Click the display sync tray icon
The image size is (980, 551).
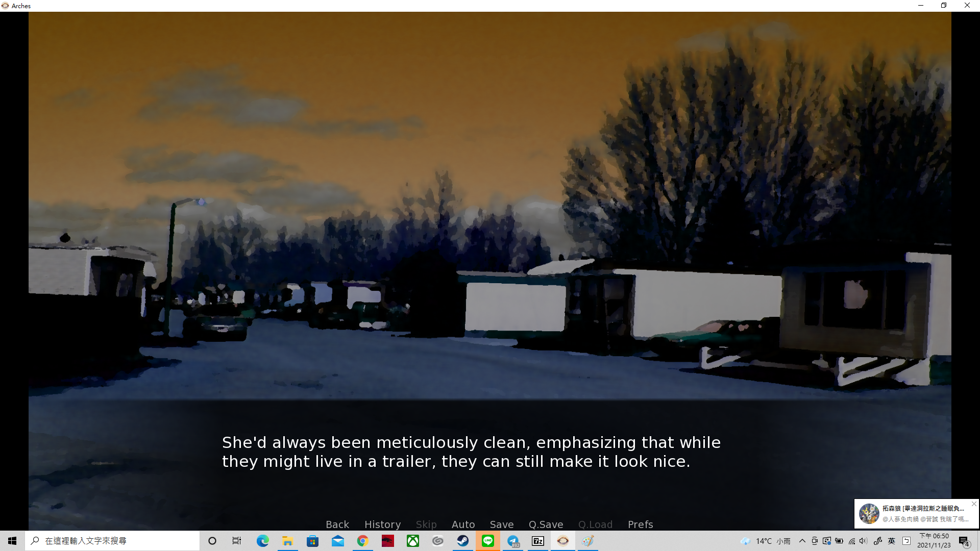tap(827, 541)
